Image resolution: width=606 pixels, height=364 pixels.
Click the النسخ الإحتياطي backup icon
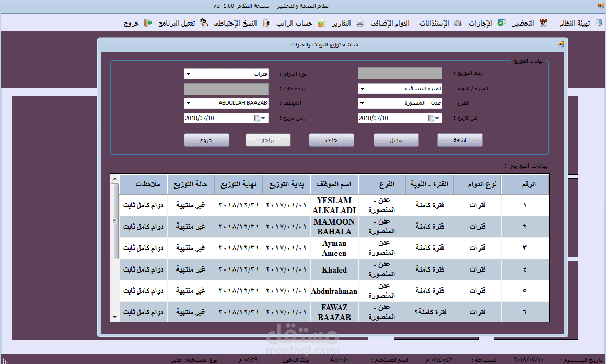pos(266,23)
